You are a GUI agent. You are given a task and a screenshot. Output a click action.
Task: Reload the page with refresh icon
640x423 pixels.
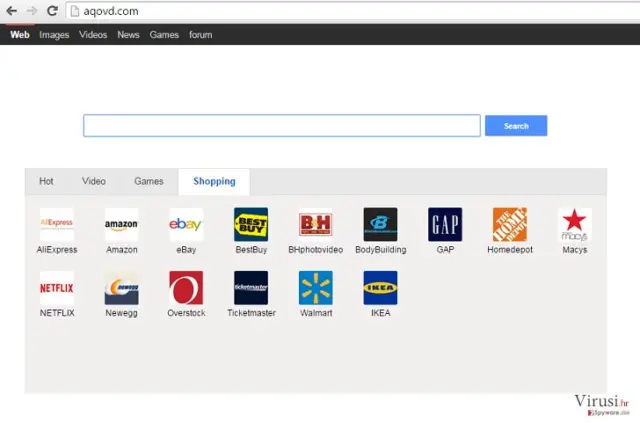click(x=52, y=11)
